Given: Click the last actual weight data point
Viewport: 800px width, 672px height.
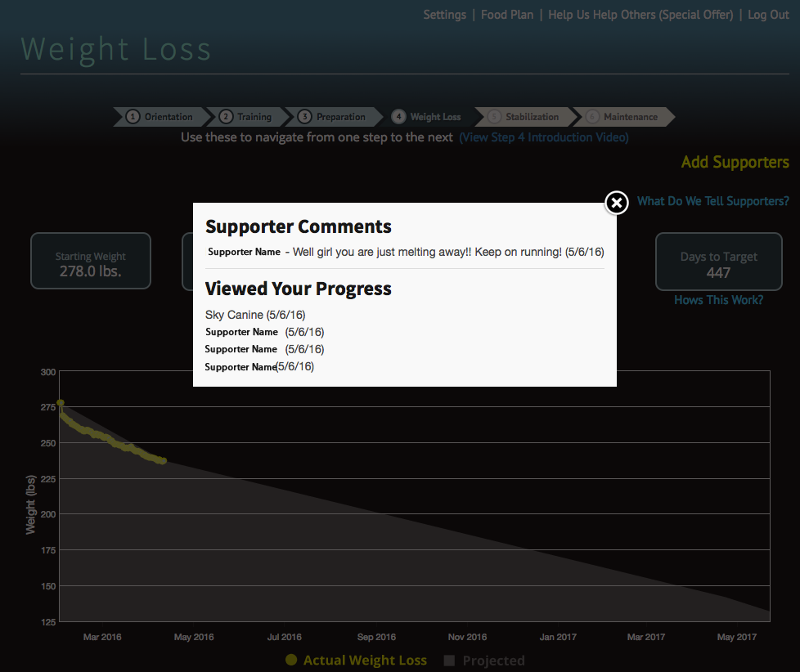Looking at the screenshot, I should click(163, 461).
